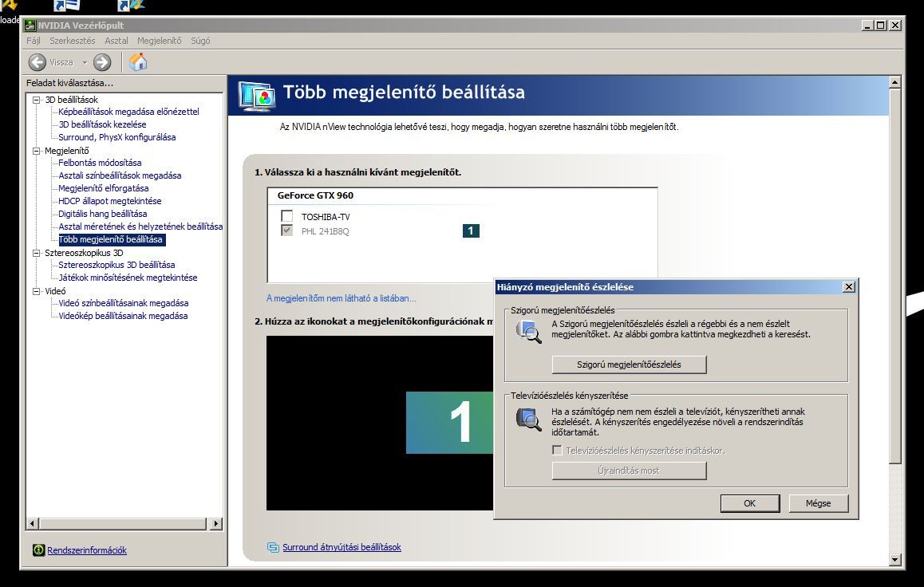
Task: Collapse the 3D beállítások tree node
Action: point(37,100)
